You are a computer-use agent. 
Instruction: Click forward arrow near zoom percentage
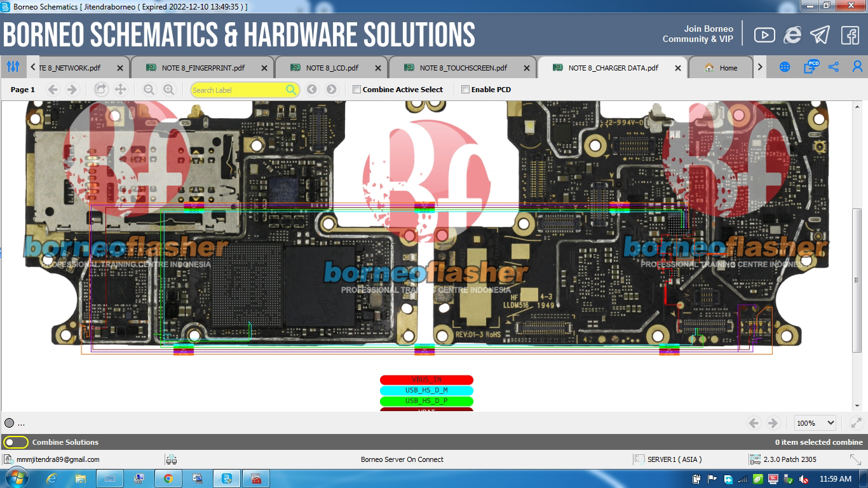pyautogui.click(x=773, y=423)
